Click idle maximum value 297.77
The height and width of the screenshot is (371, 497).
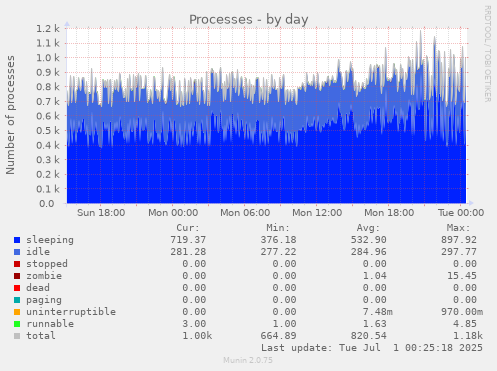459,252
